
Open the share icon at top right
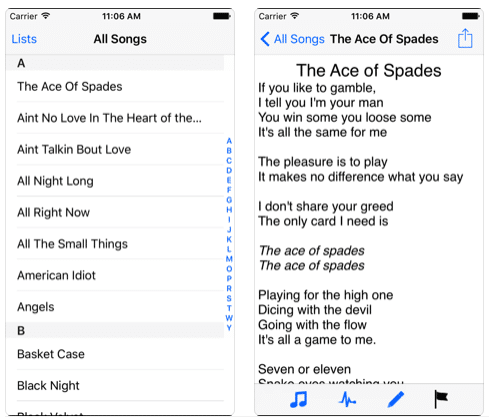pyautogui.click(x=465, y=39)
